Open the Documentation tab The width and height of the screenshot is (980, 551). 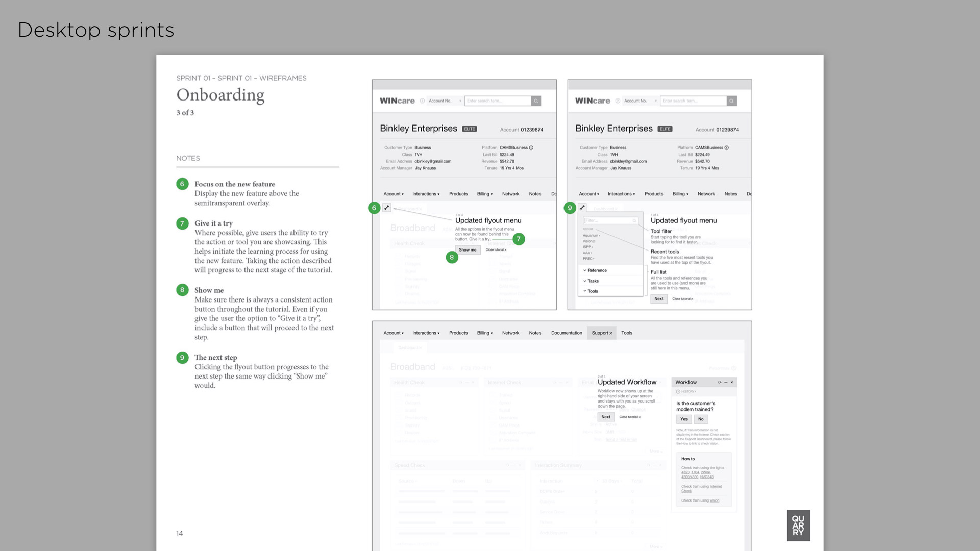(567, 333)
